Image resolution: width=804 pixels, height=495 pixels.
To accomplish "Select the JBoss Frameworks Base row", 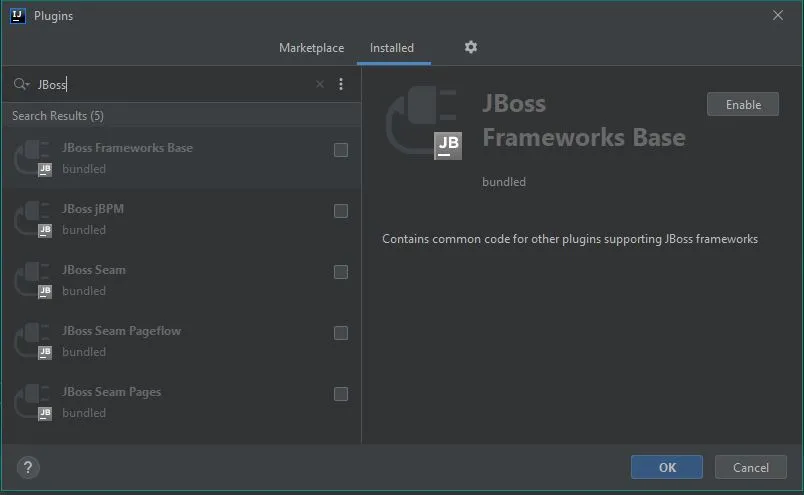I will (182, 158).
